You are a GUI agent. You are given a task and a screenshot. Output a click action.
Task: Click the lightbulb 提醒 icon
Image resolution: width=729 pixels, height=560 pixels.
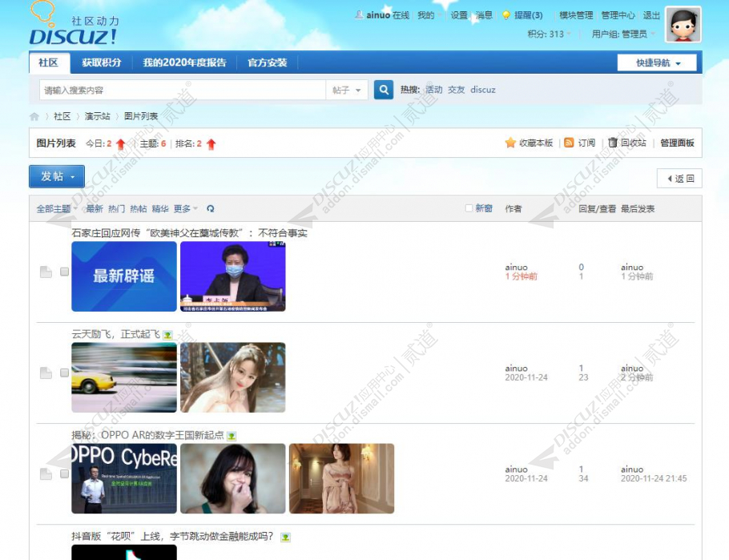(x=506, y=15)
